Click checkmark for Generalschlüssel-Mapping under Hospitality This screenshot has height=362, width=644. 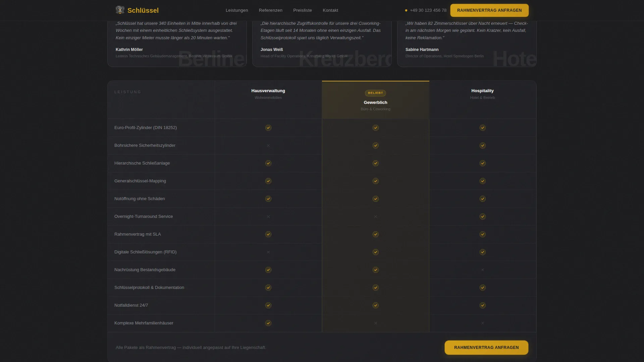coord(483,181)
